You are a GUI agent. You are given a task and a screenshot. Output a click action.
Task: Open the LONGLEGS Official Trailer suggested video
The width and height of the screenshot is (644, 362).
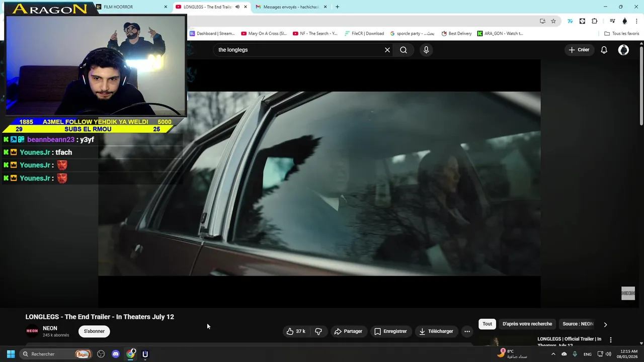coord(569,341)
